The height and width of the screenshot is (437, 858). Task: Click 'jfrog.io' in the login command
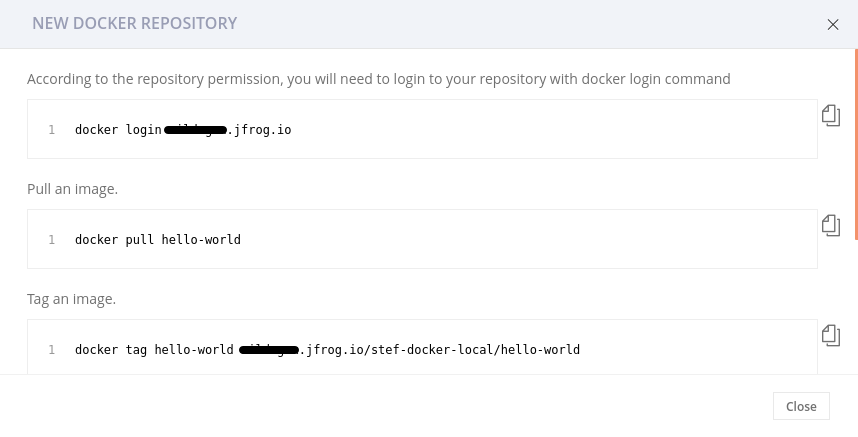click(x=262, y=130)
